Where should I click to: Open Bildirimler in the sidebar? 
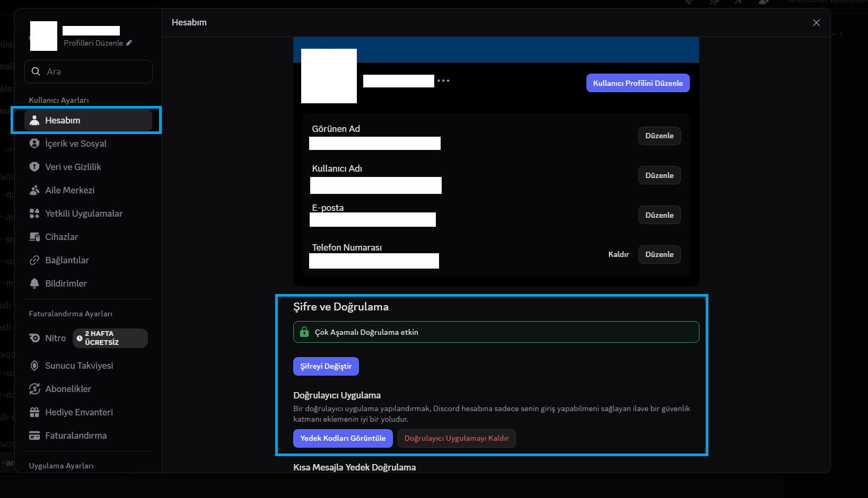click(88, 283)
